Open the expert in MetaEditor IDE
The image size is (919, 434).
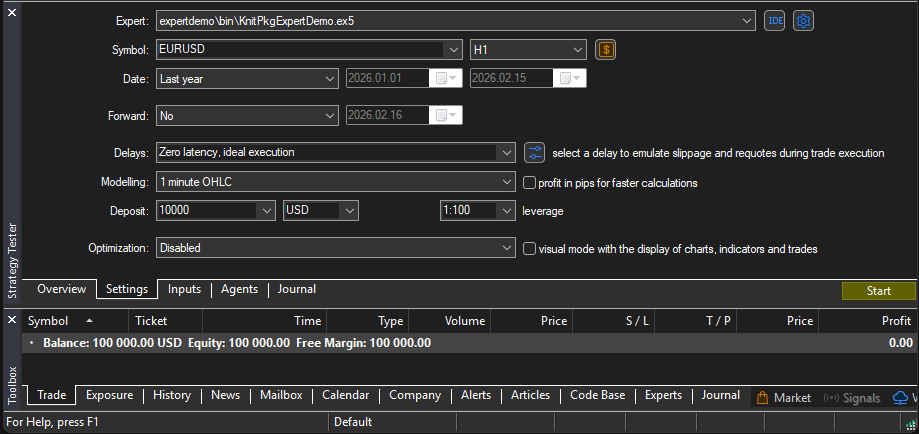774,20
